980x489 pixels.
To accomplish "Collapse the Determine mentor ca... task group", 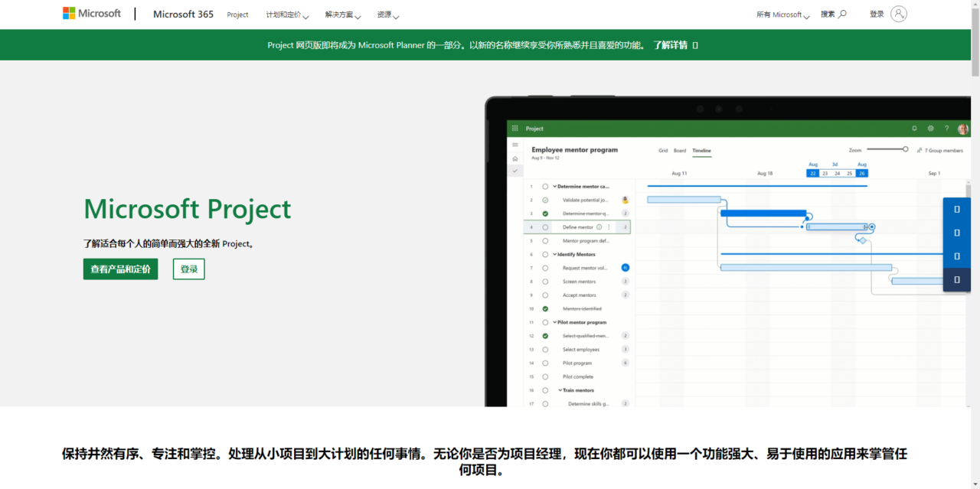I will tap(555, 186).
